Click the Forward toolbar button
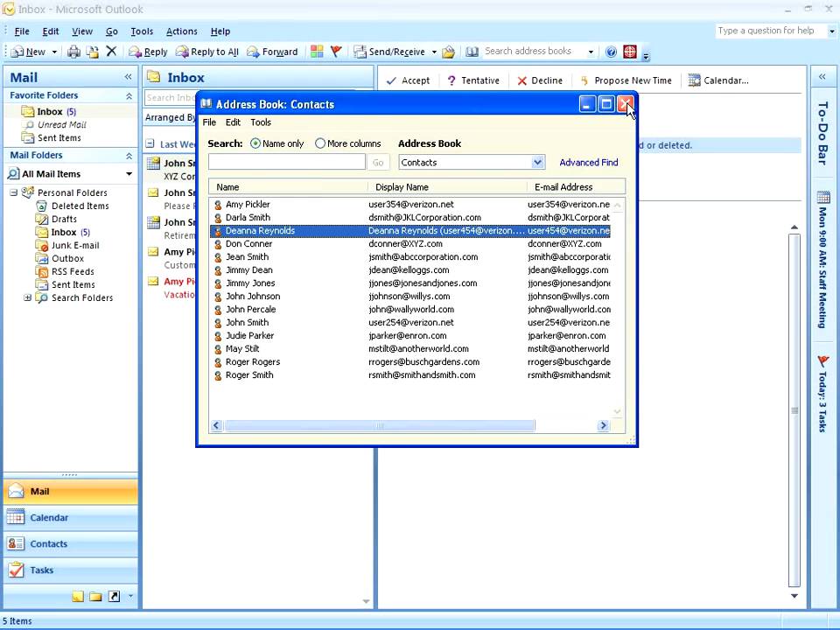840x630 pixels. tap(272, 52)
